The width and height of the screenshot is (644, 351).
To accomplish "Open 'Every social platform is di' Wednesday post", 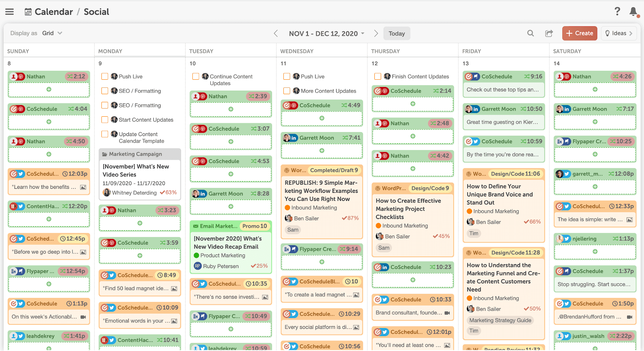I will pos(322,327).
